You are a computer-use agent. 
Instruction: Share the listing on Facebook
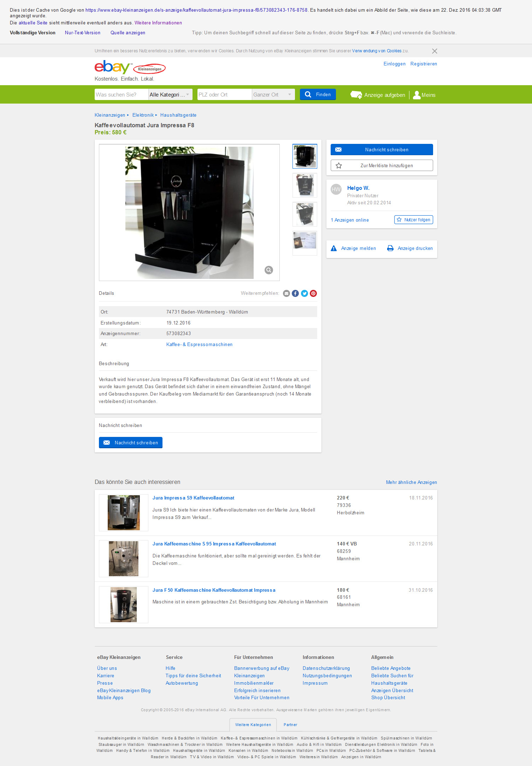click(295, 293)
